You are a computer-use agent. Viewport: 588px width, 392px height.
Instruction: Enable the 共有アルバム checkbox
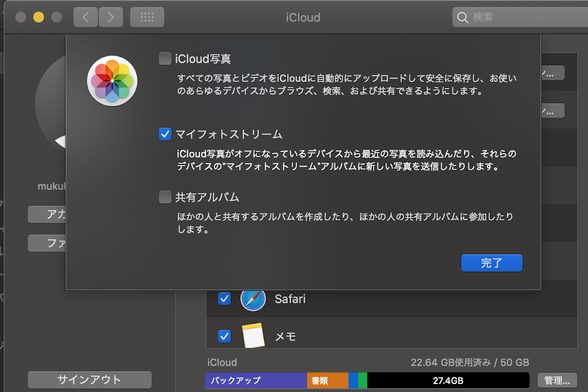pyautogui.click(x=165, y=197)
